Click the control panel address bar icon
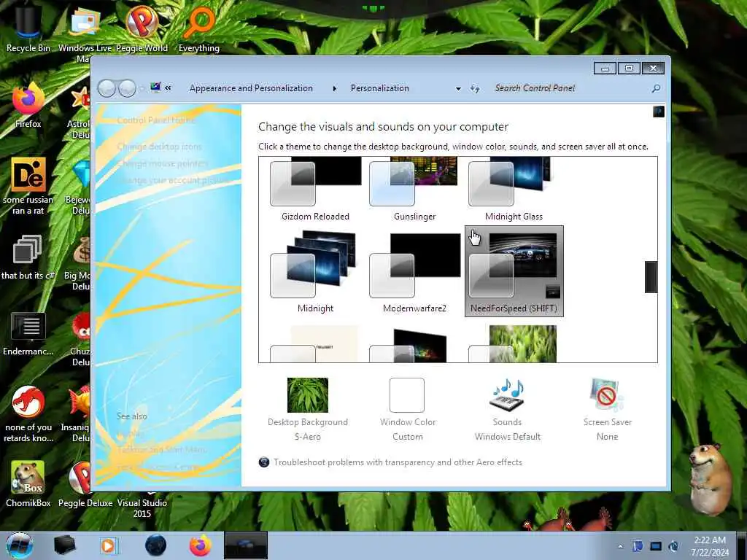The width and height of the screenshot is (747, 560). pyautogui.click(x=155, y=87)
